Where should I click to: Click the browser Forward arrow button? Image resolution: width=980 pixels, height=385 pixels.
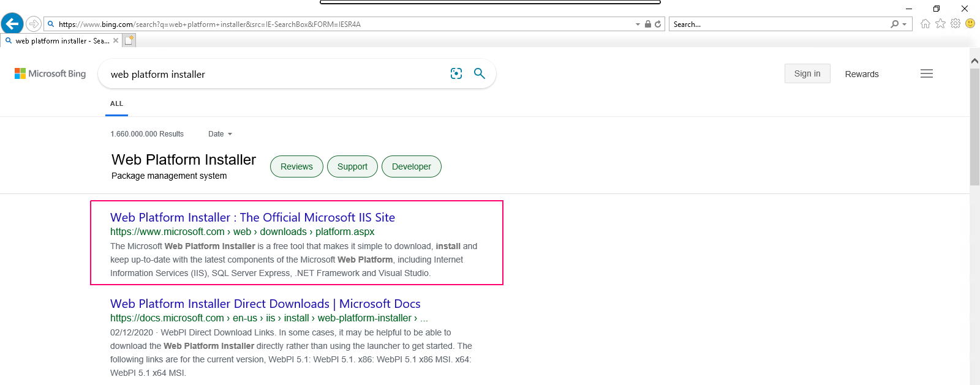pos(34,24)
